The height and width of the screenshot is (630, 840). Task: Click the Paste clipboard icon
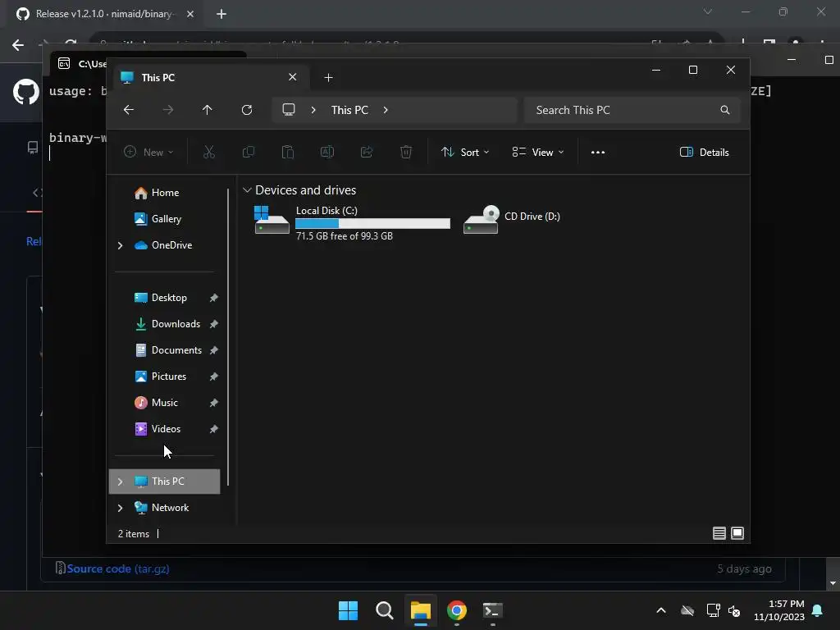click(x=288, y=152)
